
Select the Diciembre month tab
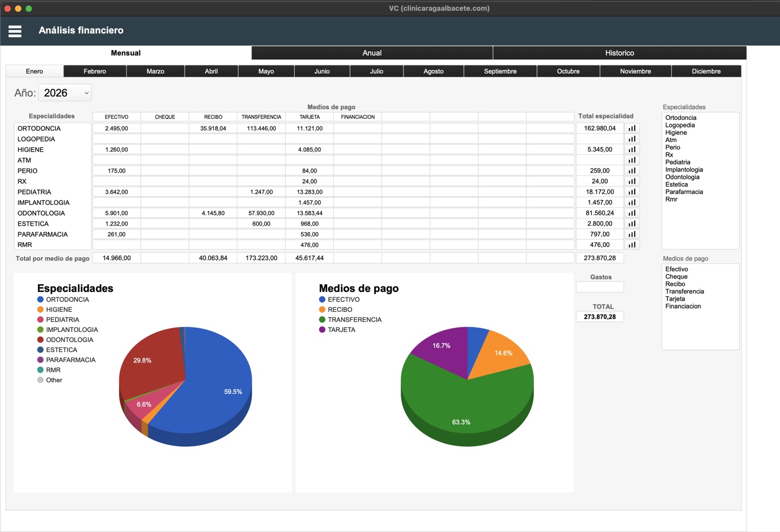pyautogui.click(x=706, y=71)
